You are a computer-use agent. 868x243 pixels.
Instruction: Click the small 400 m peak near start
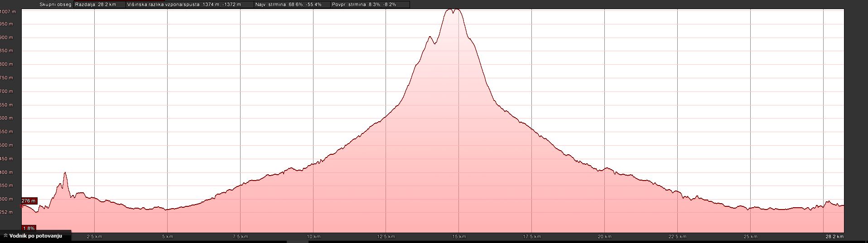(65, 173)
